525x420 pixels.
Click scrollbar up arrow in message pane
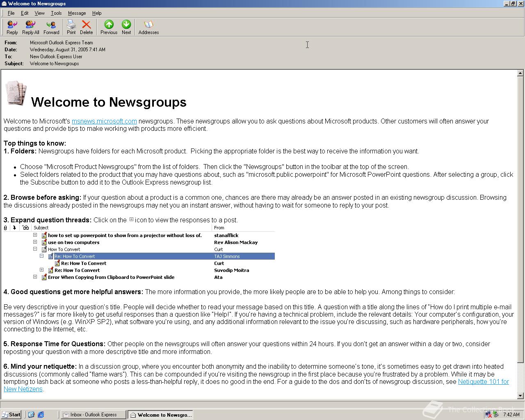click(x=520, y=73)
